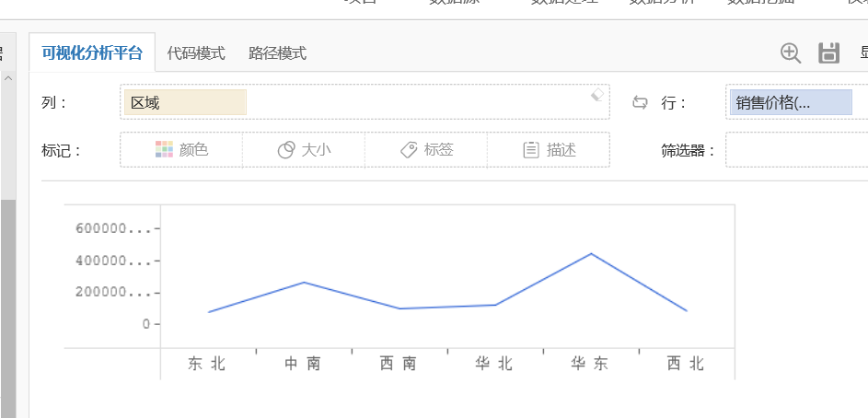The height and width of the screenshot is (418, 868).
Task: Click the eraser icon in the 列 field
Action: pos(596,94)
